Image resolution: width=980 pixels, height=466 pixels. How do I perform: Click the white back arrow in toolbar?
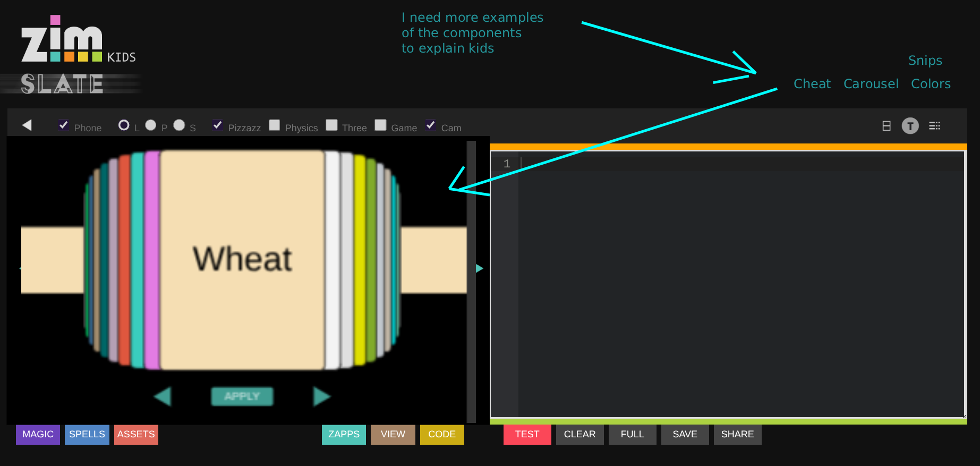pyautogui.click(x=27, y=125)
